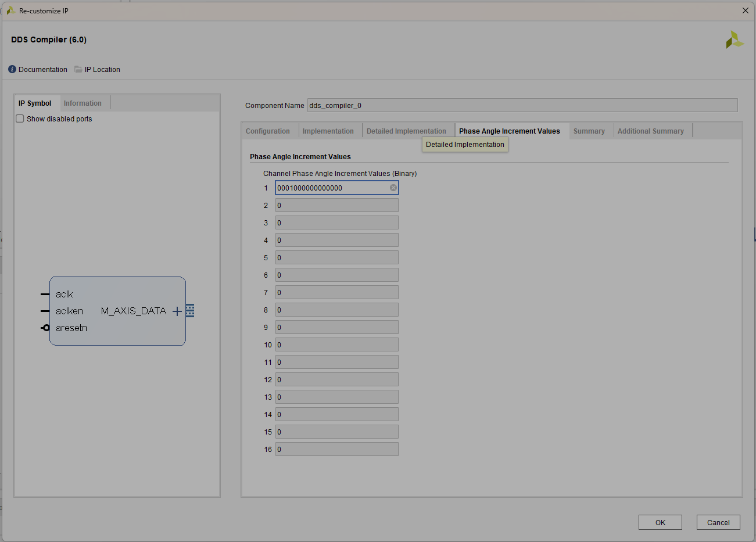Screen dimensions: 756x542
Task: Click the DDS Compiler (6.0) title
Action: coord(49,40)
